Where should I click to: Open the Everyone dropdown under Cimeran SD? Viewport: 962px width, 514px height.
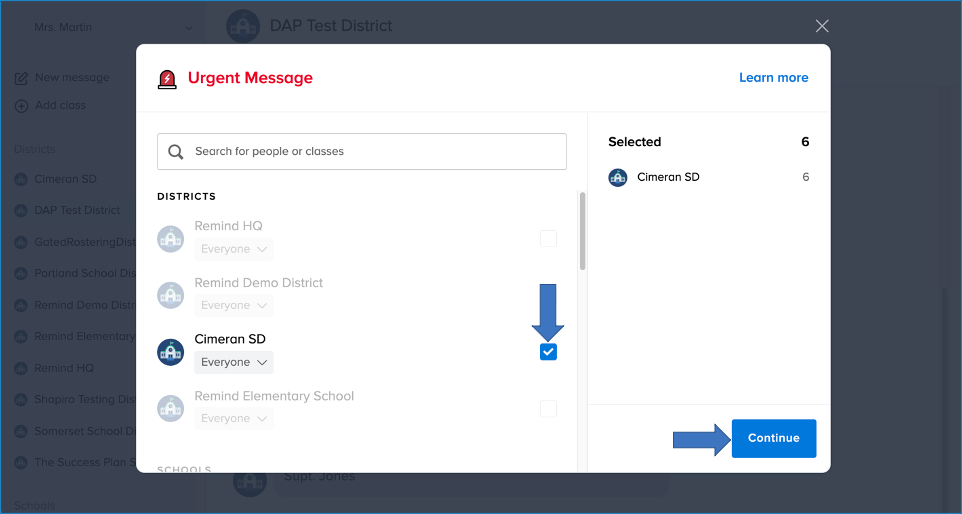234,362
